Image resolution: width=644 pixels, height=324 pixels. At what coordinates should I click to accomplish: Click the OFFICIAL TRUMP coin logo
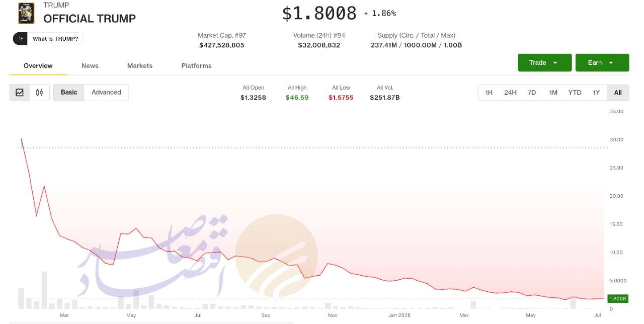(x=26, y=14)
